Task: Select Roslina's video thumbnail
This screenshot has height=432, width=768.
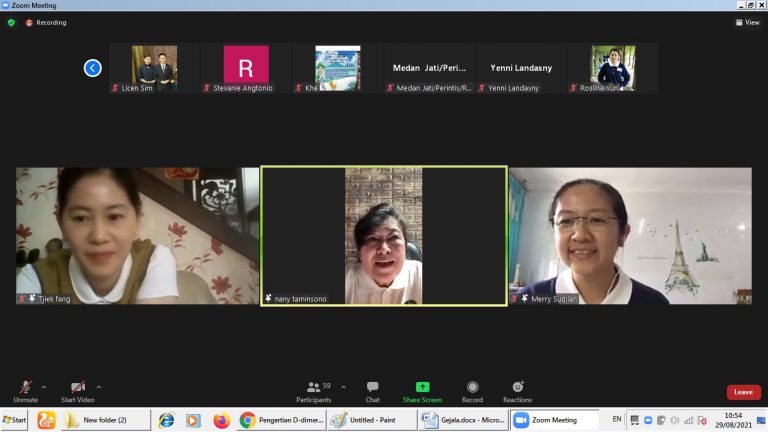Action: click(x=612, y=69)
